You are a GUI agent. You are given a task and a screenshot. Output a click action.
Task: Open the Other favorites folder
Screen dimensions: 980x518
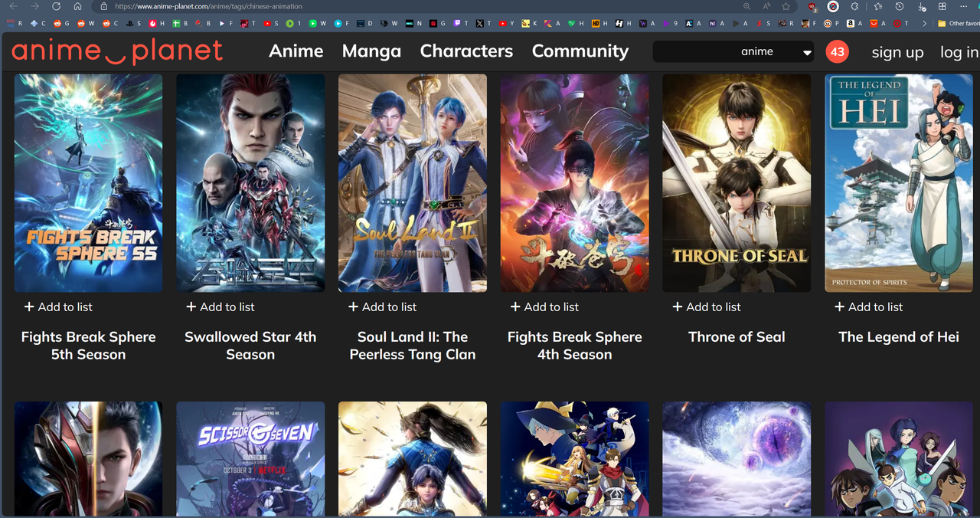959,23
